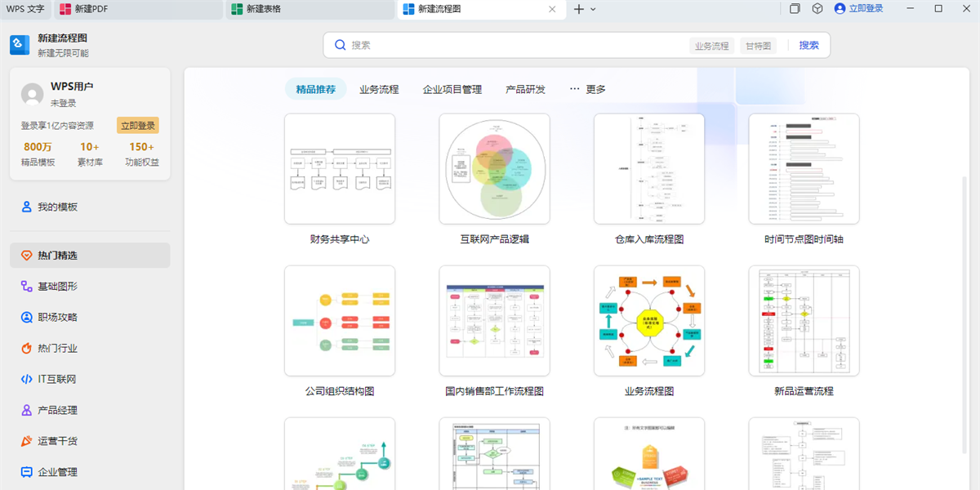Open the 企业项目管理 category tab
The image size is (980, 490).
[x=452, y=89]
